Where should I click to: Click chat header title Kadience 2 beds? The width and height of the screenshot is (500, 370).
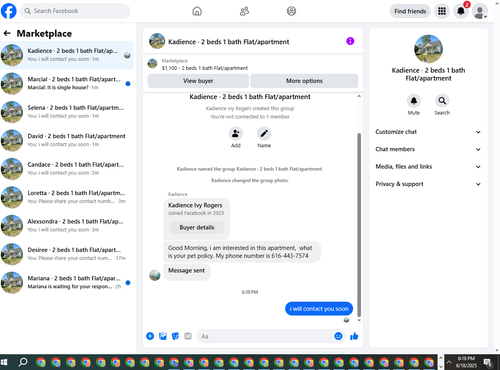click(229, 42)
